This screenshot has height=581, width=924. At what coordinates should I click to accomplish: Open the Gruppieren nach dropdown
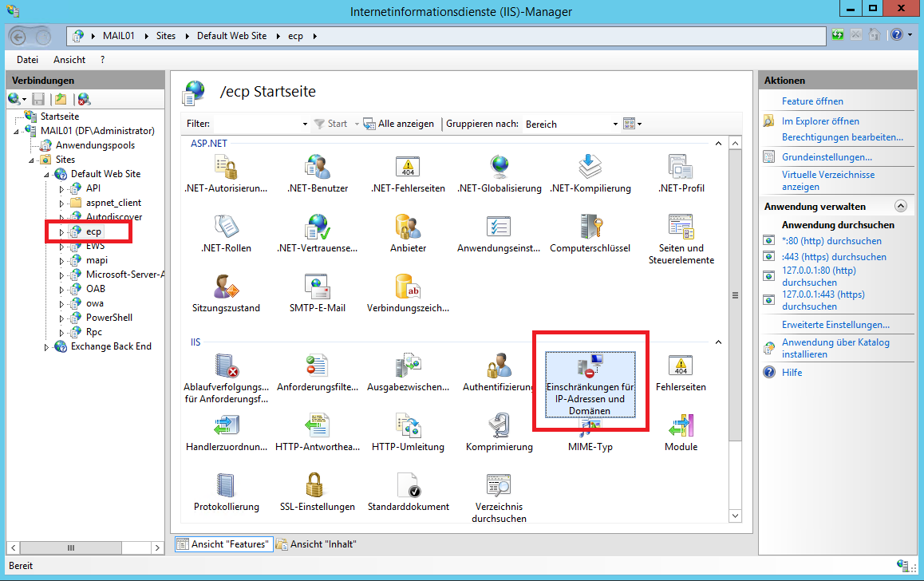coord(614,125)
